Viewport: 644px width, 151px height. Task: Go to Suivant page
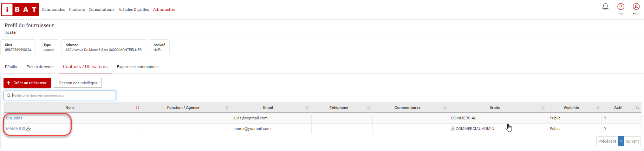tap(632, 141)
